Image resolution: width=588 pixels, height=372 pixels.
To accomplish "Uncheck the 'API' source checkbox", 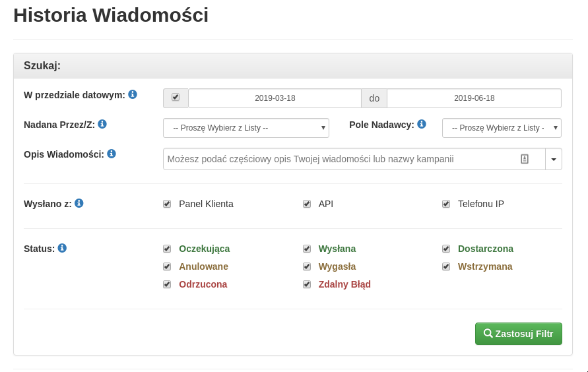I will (x=307, y=204).
